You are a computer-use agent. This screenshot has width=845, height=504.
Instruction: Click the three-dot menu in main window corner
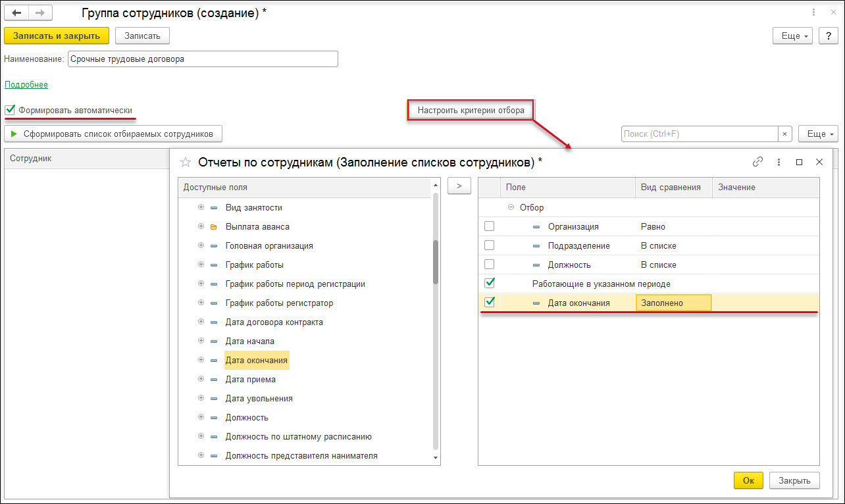click(x=813, y=13)
